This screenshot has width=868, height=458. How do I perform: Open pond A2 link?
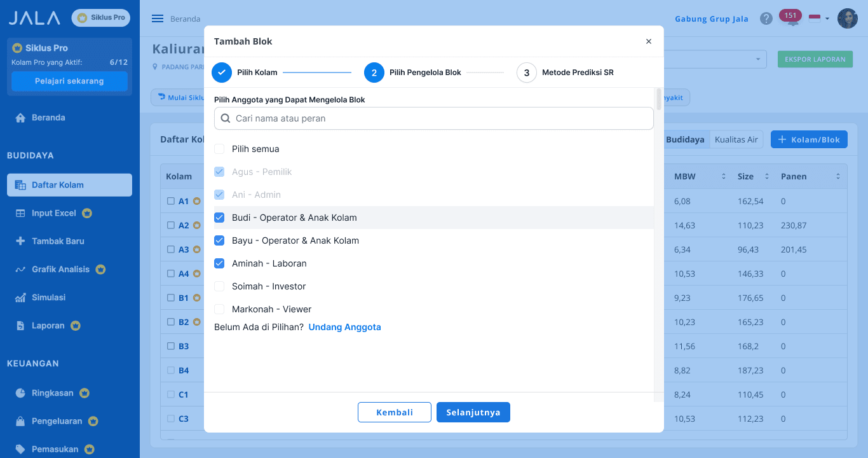(x=184, y=225)
